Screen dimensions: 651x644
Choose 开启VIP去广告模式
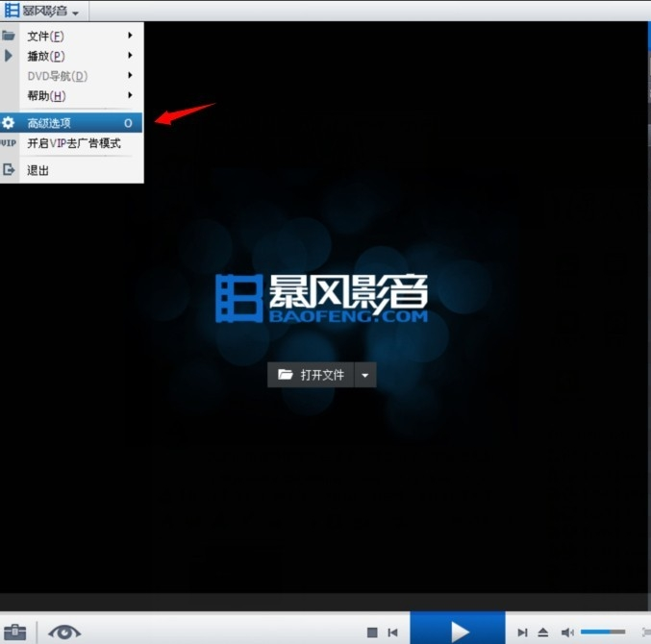tap(72, 143)
